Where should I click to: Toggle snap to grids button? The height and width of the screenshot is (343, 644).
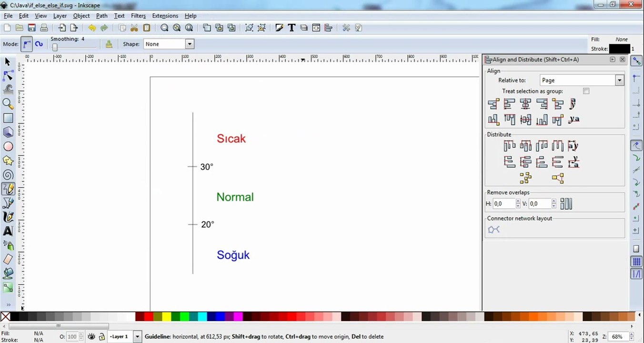tap(636, 262)
